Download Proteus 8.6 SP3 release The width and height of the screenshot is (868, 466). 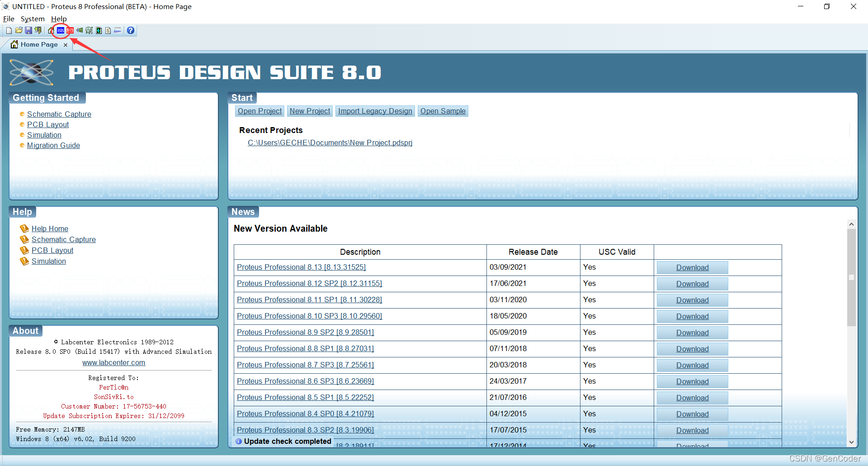click(692, 381)
